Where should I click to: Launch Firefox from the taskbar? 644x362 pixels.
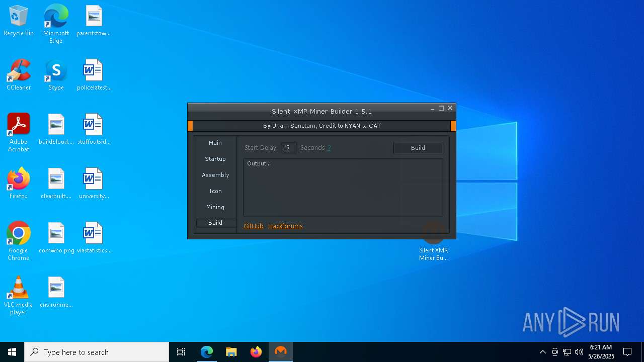[x=256, y=352]
